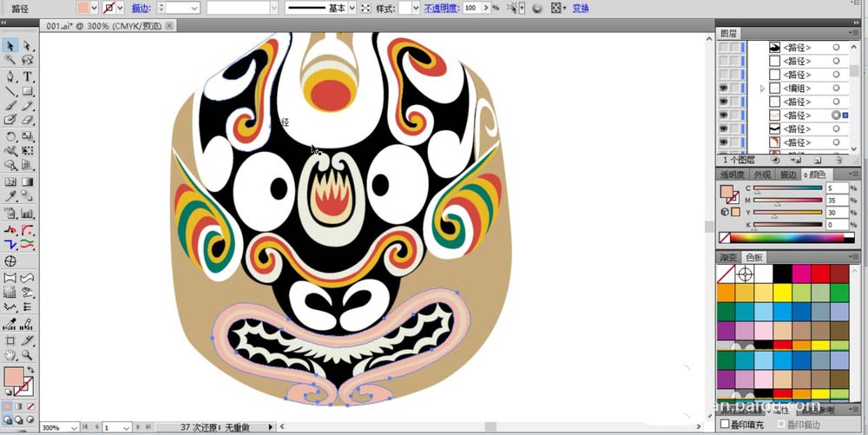Switch to the 外观 panel tab
This screenshot has height=435, width=868.
764,175
